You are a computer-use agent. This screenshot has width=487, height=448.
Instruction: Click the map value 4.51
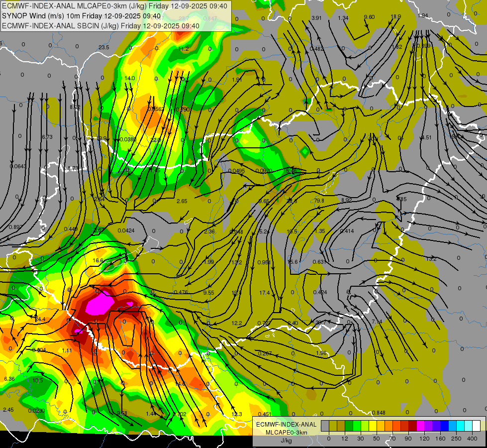click(x=426, y=137)
